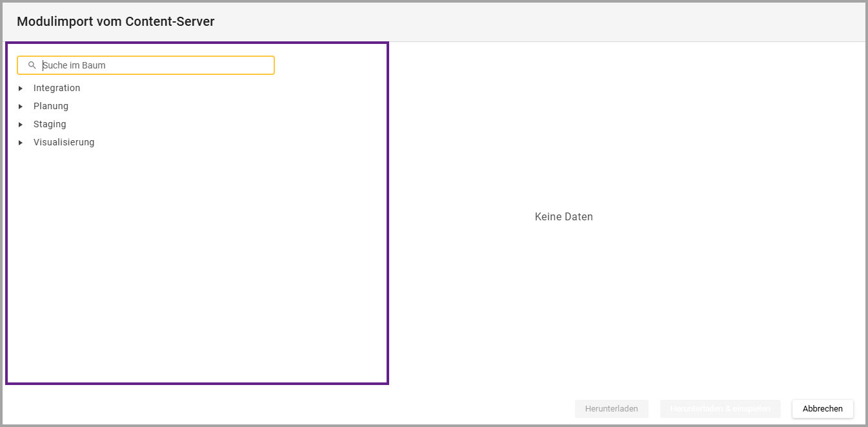
Task: Click the 'Modulimport vom Content-Server' dialog title
Action: [x=116, y=21]
